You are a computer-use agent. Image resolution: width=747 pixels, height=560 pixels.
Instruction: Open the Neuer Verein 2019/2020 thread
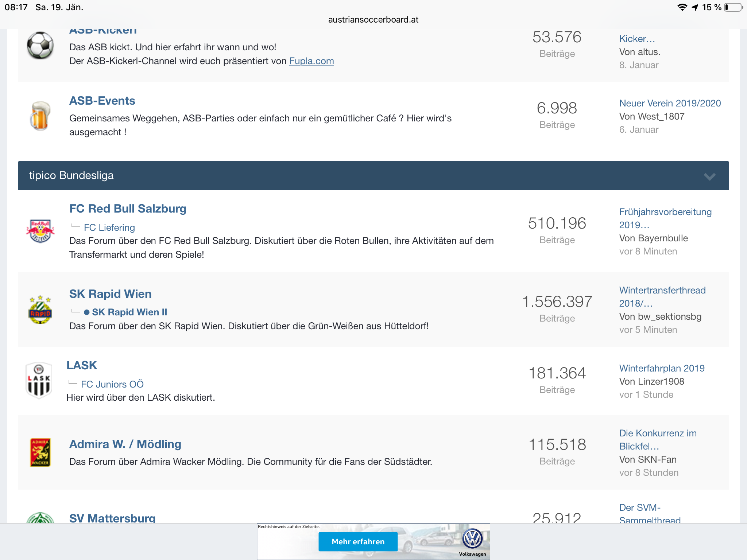point(670,103)
